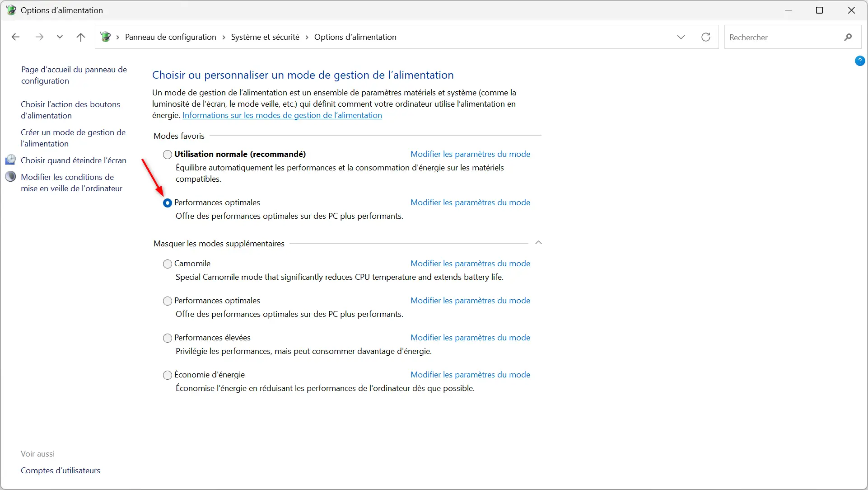This screenshot has height=490, width=868.
Task: Click the screen icon beside Choisir quand éteindre l'écran
Action: click(x=10, y=160)
